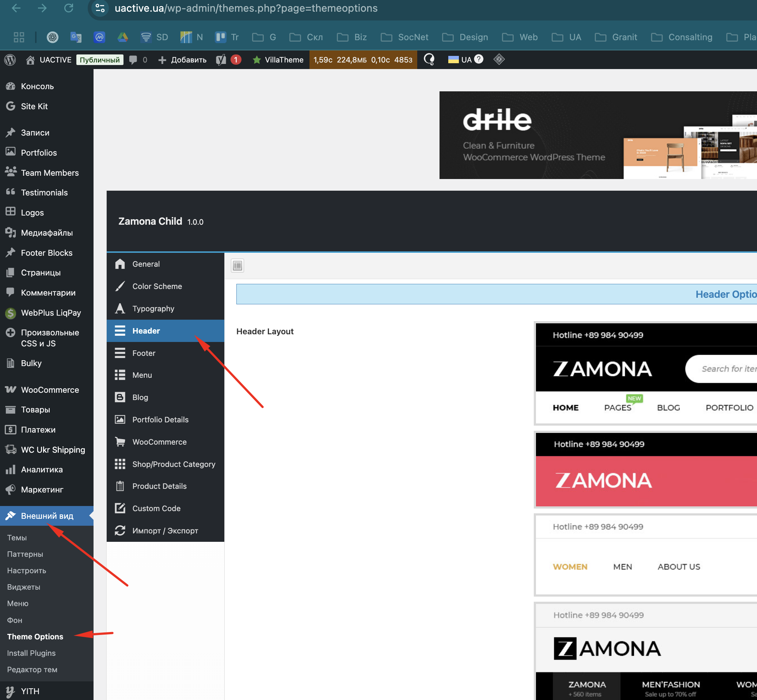
Task: Open Install Plugins submenu link
Action: coord(31,653)
